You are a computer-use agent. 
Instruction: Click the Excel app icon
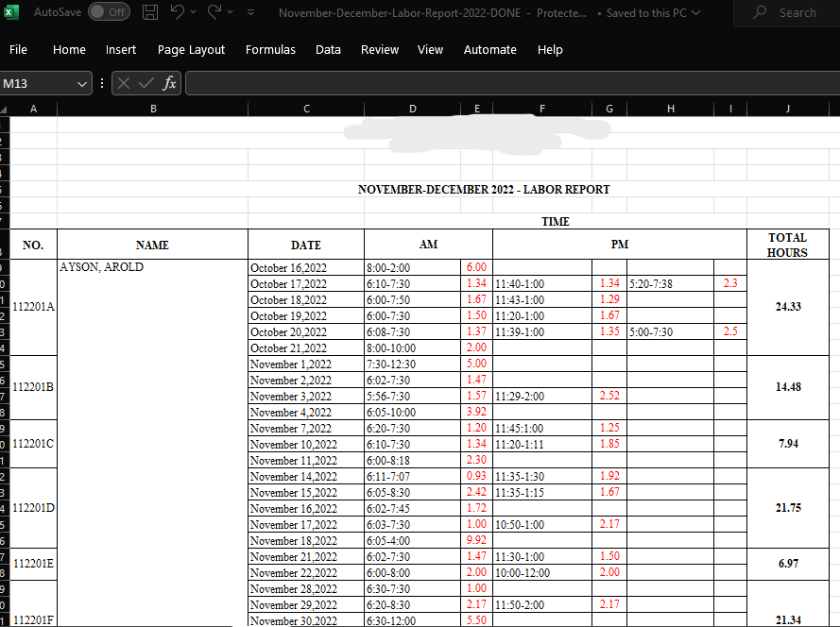click(x=9, y=11)
